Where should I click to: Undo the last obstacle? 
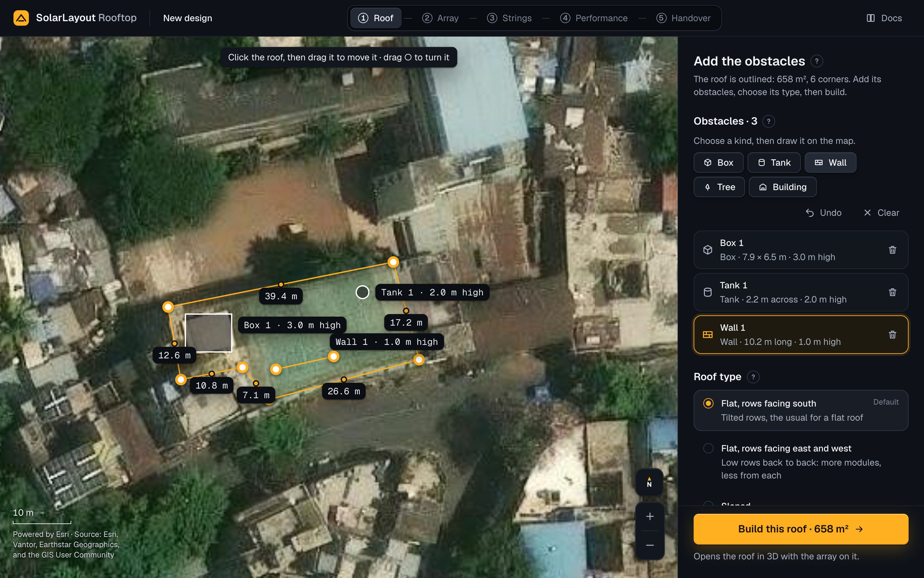pos(824,213)
